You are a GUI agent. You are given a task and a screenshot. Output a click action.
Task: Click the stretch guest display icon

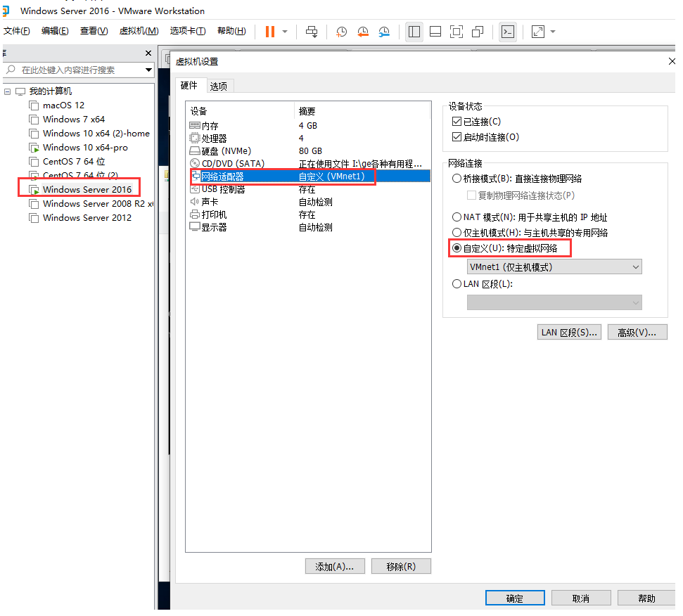click(x=538, y=32)
